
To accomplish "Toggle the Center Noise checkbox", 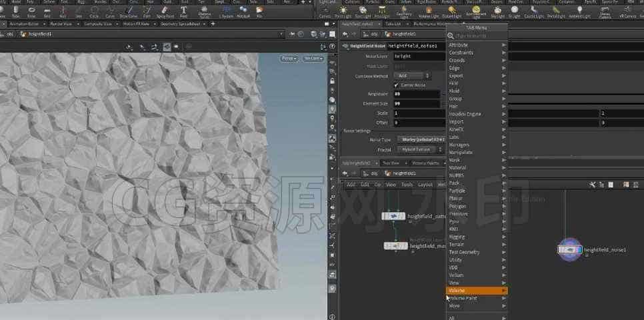I will 397,85.
